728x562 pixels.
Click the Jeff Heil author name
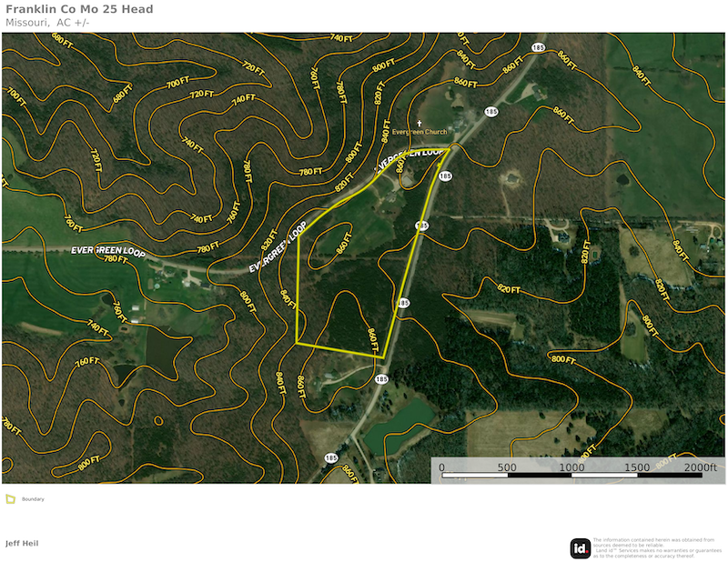coord(22,543)
